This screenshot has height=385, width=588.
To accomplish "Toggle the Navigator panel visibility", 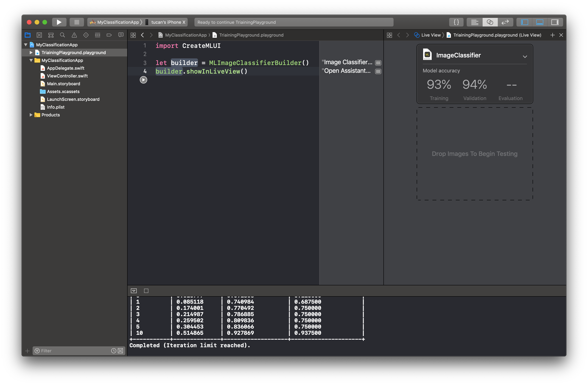I will tap(524, 22).
